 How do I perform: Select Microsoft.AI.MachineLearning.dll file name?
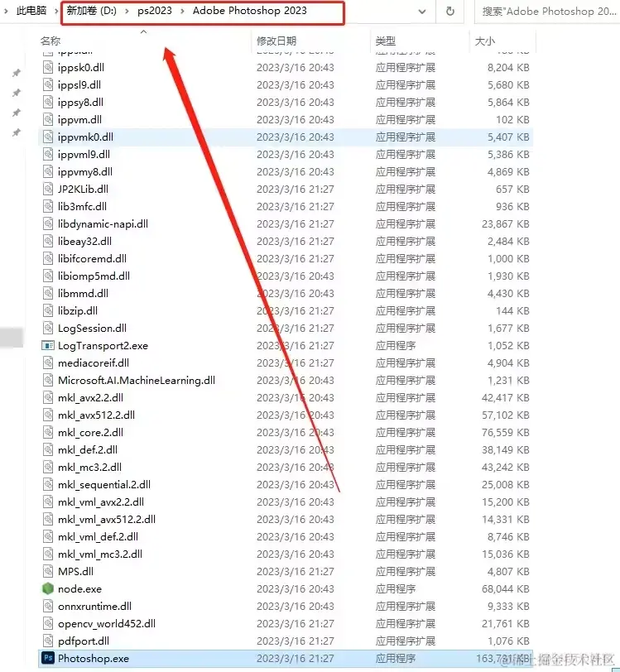click(x=137, y=381)
